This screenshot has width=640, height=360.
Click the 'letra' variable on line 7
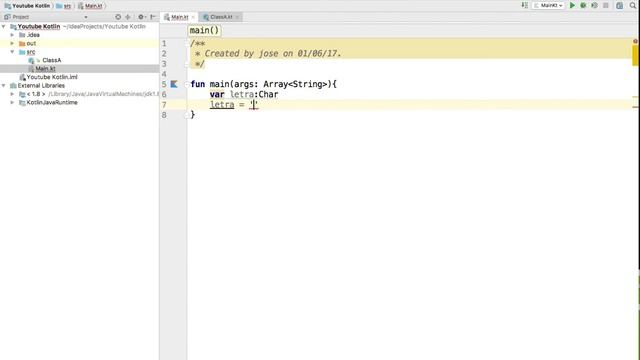click(x=222, y=105)
